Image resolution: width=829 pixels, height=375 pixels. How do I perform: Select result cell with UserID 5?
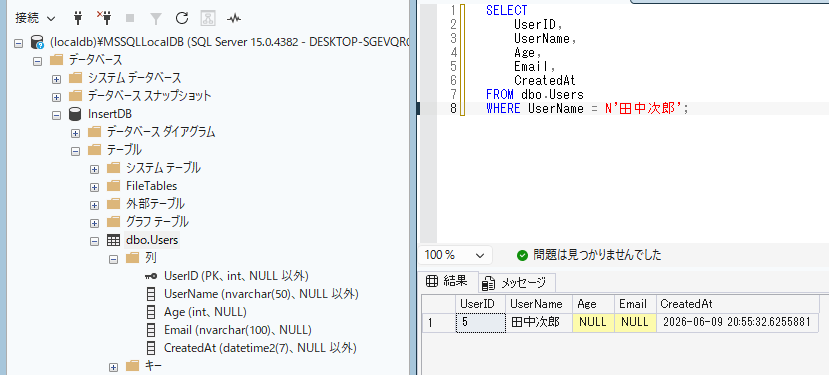[480, 322]
